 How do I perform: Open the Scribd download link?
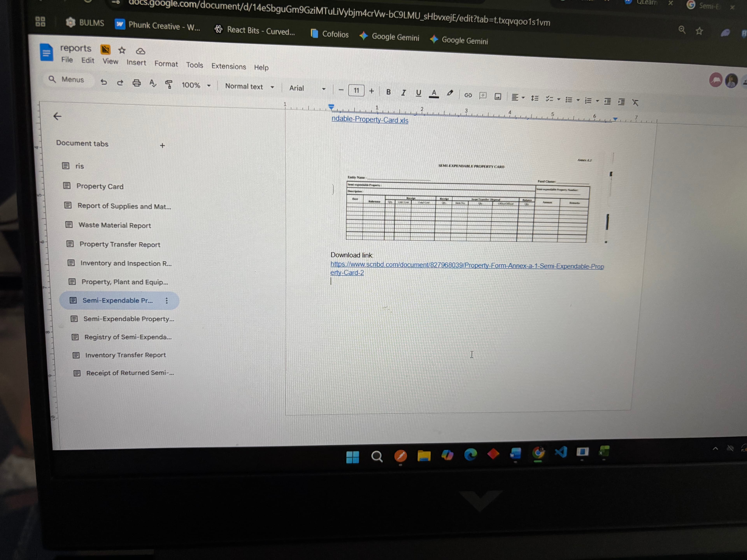[x=467, y=269]
